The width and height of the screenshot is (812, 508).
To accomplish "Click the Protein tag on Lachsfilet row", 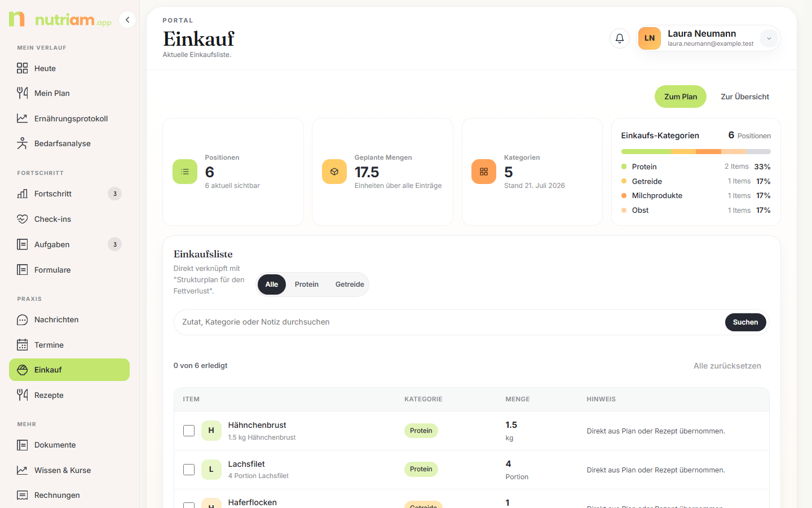I will coord(421,469).
